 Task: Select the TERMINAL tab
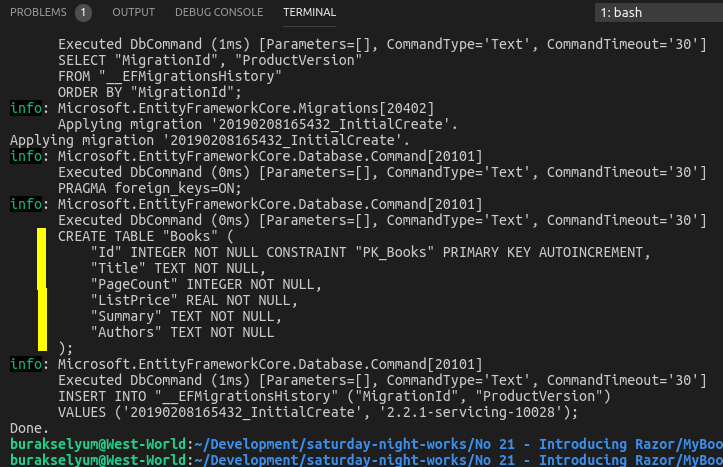click(309, 13)
